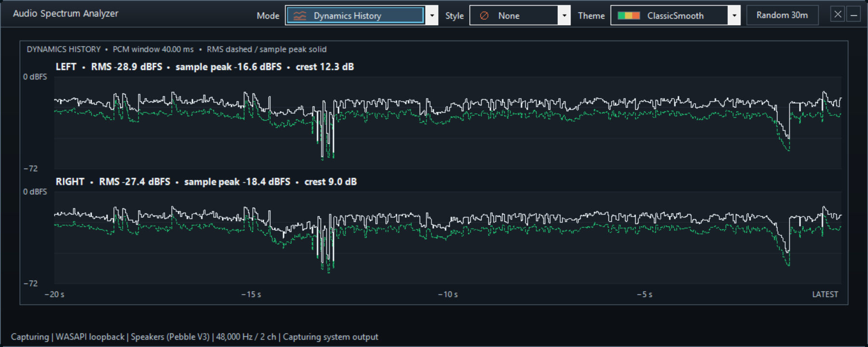Click the sample peak -16.6 dBFS readout
Screen dimensions: 868x347
229,67
